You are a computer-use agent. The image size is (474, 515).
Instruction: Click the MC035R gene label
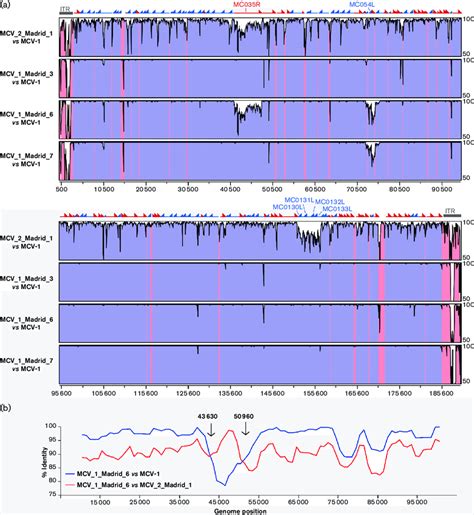pyautogui.click(x=246, y=4)
